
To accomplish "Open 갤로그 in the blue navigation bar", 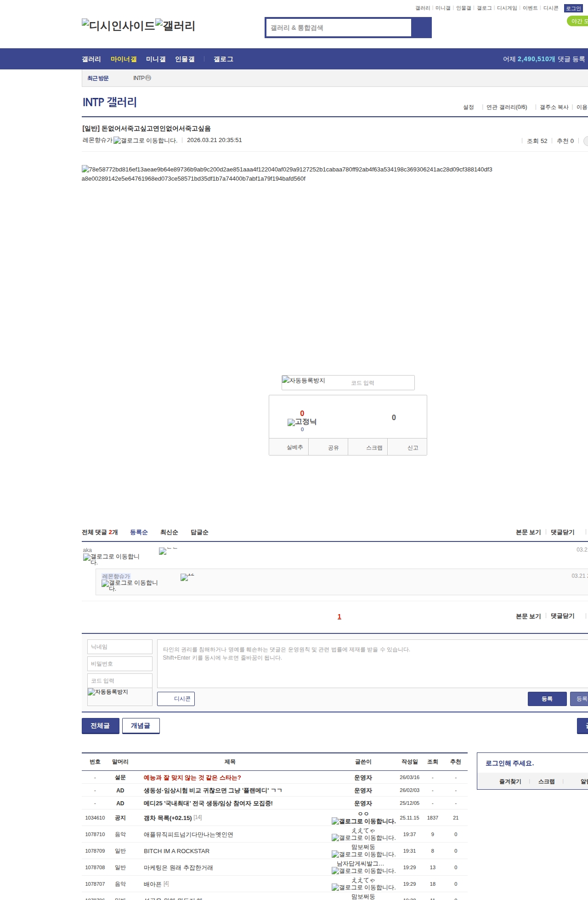I will tap(223, 59).
